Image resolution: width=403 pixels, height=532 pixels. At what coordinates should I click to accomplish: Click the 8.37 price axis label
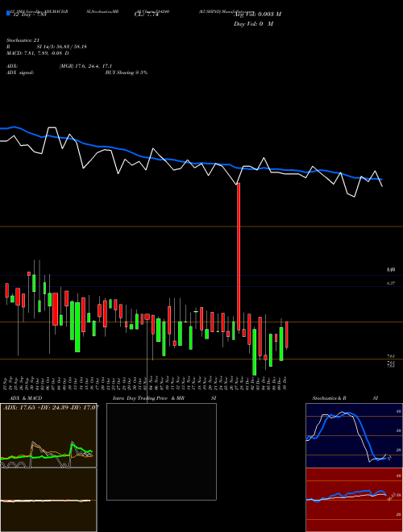[x=391, y=283]
